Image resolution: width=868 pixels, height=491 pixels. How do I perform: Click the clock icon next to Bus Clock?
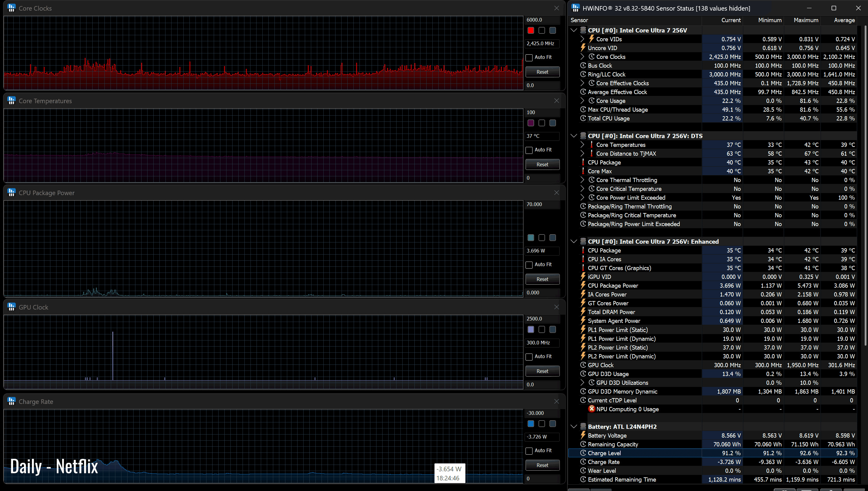583,66
